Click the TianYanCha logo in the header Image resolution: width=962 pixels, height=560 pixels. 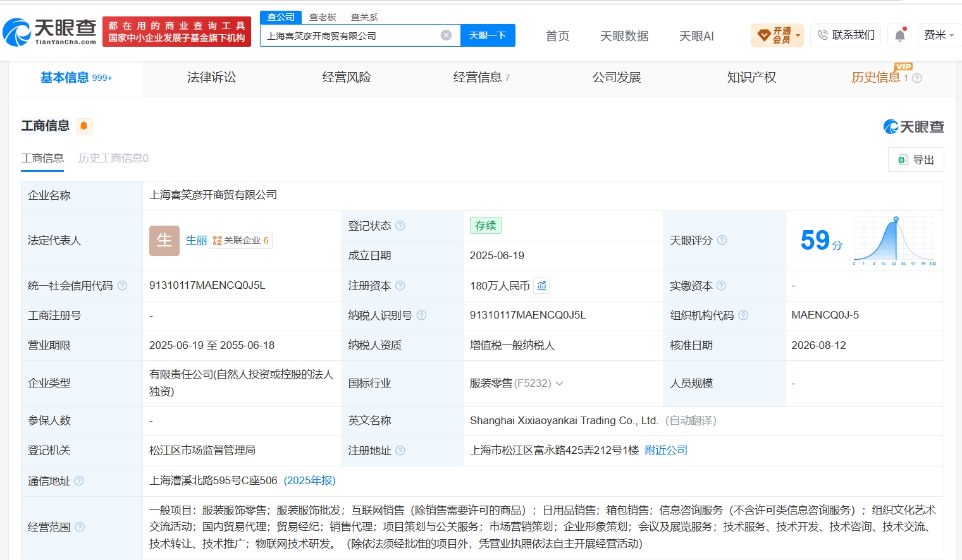(49, 32)
